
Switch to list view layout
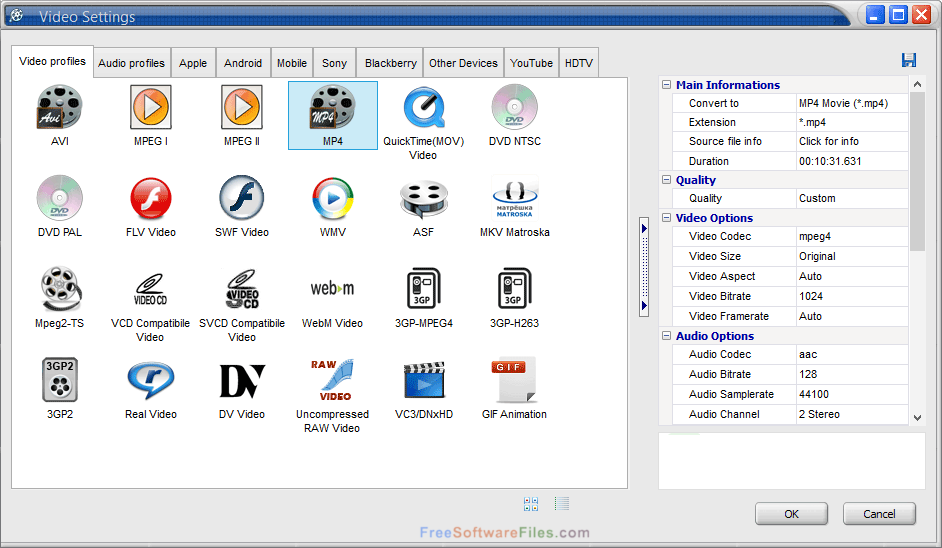(562, 504)
